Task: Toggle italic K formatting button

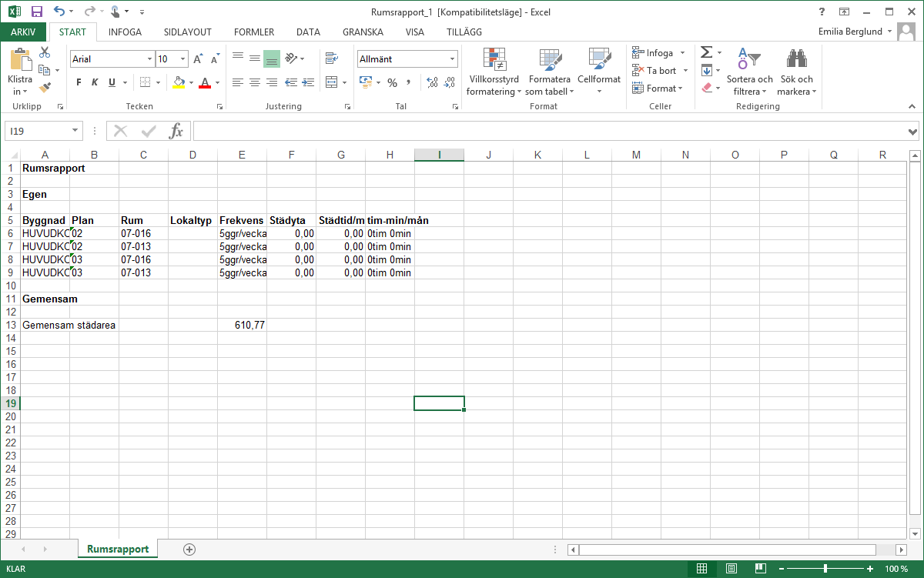Action: tap(95, 82)
